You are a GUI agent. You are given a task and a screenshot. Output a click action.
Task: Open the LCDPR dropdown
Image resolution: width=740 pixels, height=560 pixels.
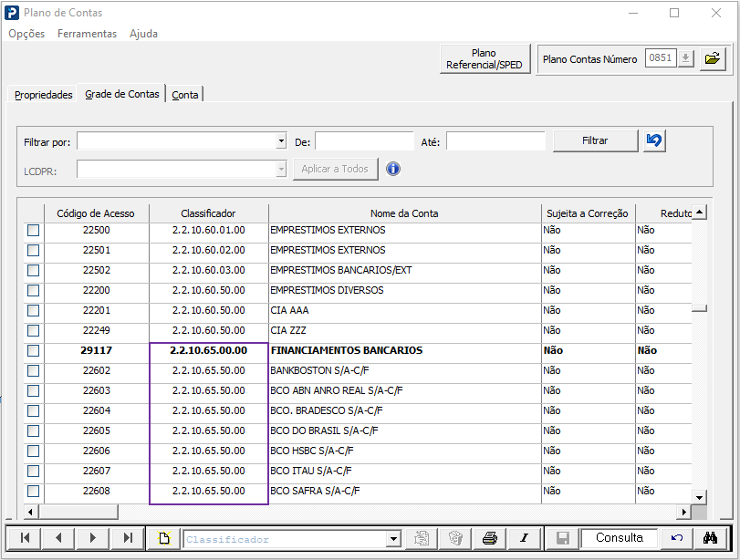(281, 169)
